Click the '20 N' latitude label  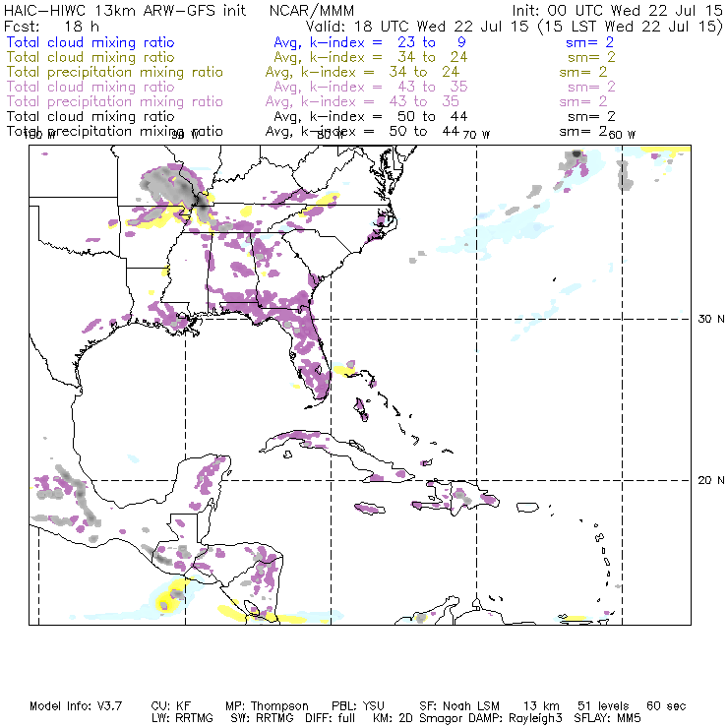tap(711, 480)
